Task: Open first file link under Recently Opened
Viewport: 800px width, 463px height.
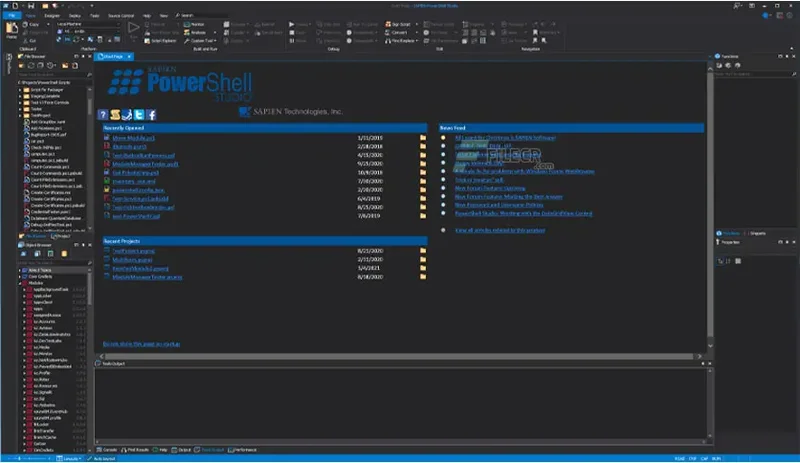Action: pyautogui.click(x=133, y=138)
